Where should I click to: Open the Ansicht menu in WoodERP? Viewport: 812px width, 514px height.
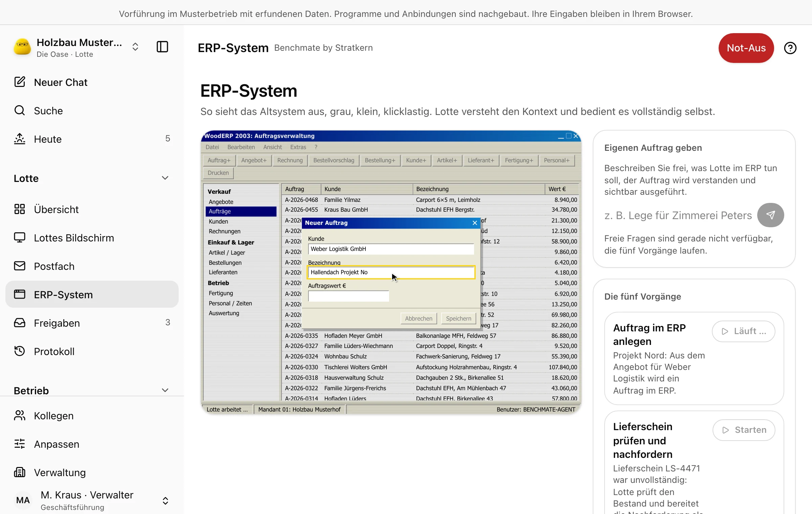pos(272,147)
